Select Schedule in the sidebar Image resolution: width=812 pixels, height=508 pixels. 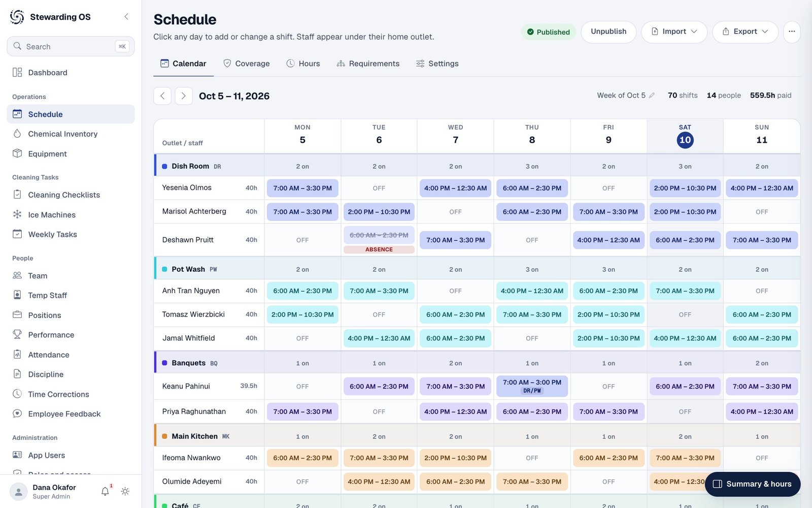[71, 114]
